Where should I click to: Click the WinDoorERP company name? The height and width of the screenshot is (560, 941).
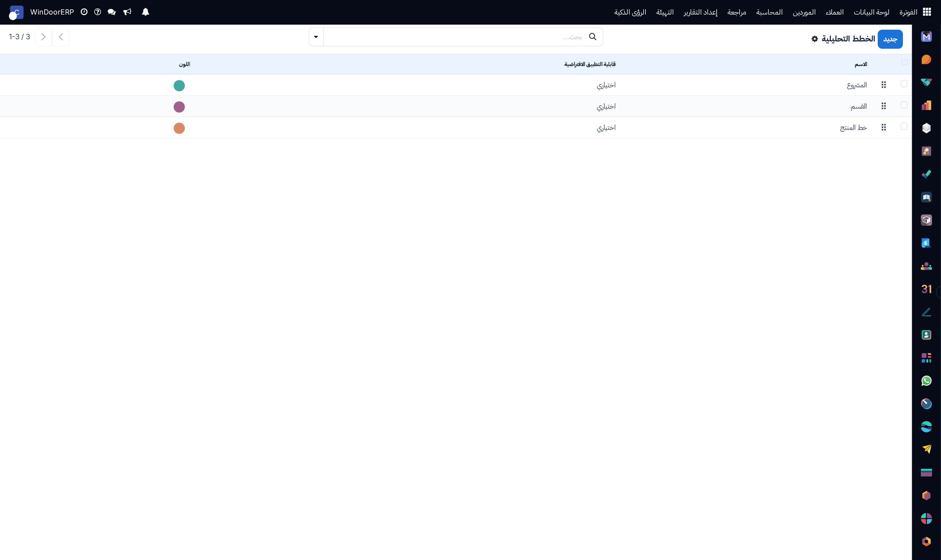[x=52, y=12]
